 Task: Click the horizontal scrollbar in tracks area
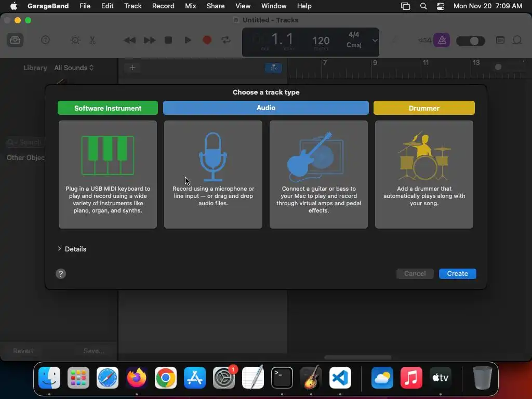(x=358, y=357)
